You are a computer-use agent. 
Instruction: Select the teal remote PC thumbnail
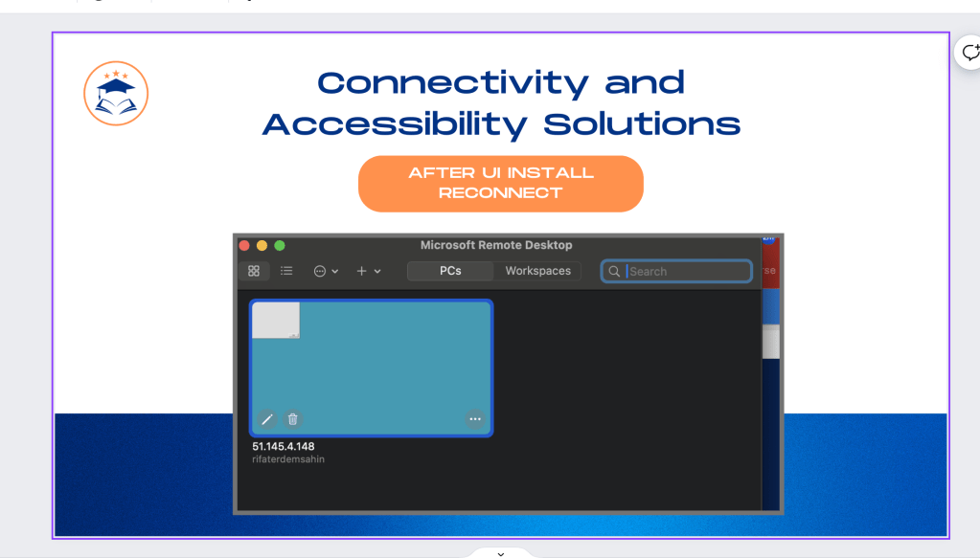point(372,368)
